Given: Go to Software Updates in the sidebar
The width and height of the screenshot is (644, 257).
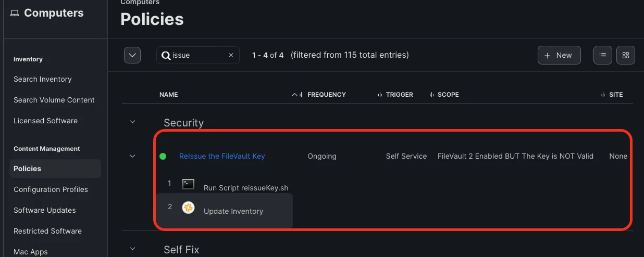Looking at the screenshot, I should point(45,210).
